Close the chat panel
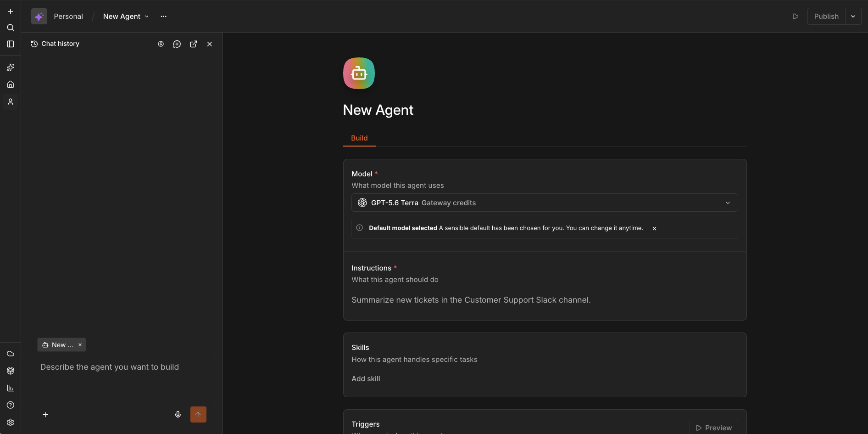This screenshot has height=434, width=868. 210,44
